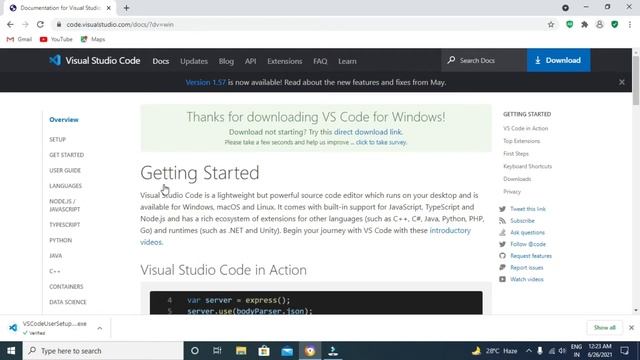Screen dimensions: 640x360
Task: Click Show all downloads button
Action: (604, 328)
